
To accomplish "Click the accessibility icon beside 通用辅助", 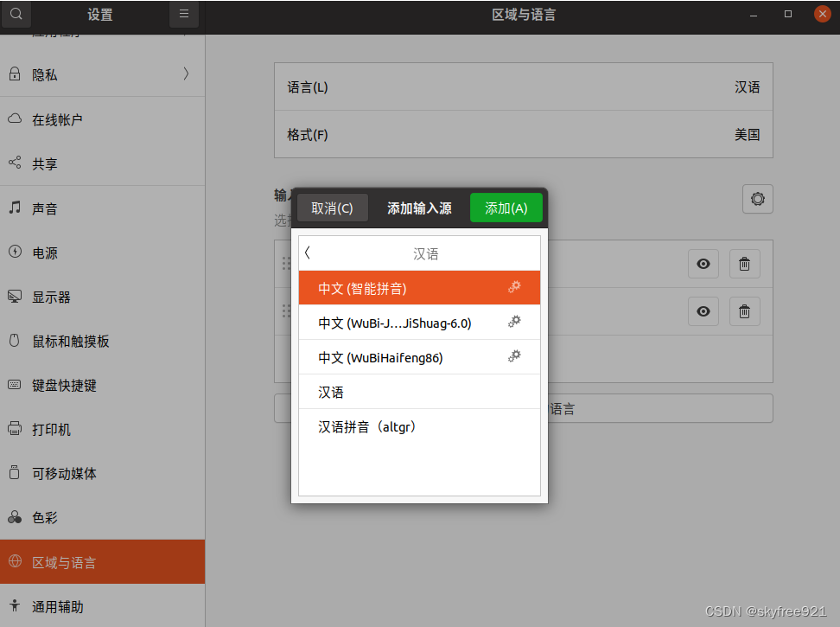I will coord(15,605).
